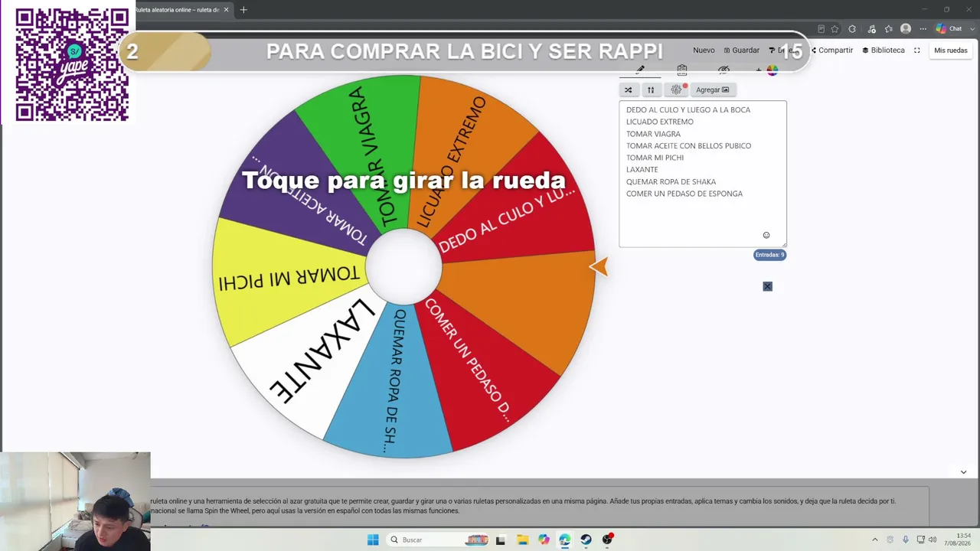This screenshot has width=980, height=551.
Task: Open the color wheel theme picker
Action: 772,70
